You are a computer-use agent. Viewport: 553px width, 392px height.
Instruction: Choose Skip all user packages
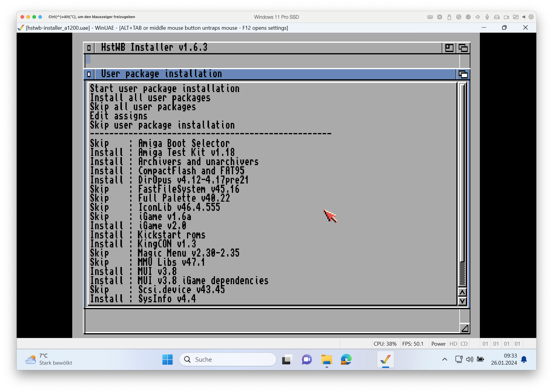(x=143, y=107)
